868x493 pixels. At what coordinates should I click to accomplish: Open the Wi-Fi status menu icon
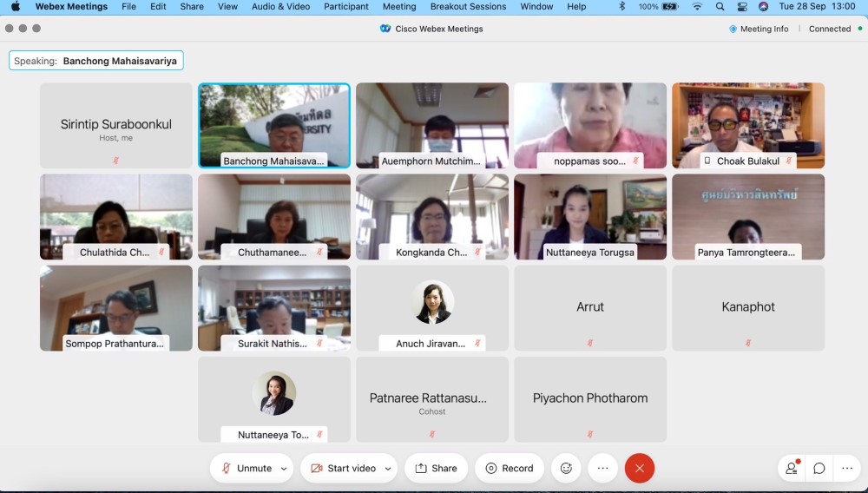697,6
